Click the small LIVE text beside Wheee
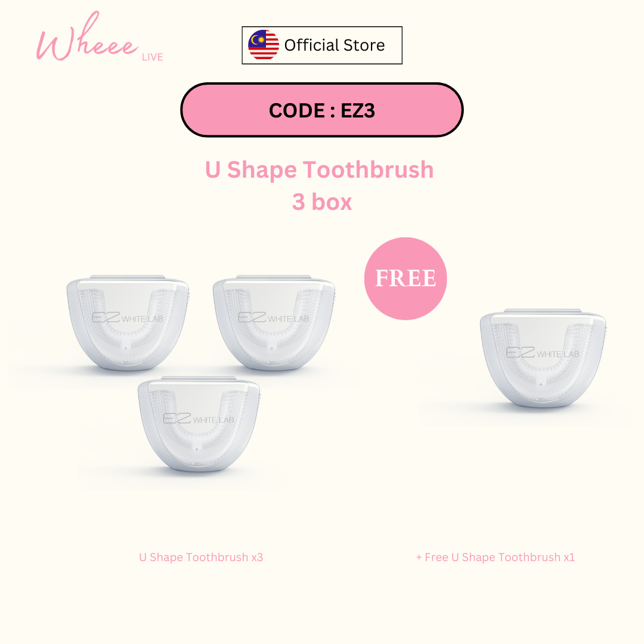 tap(153, 57)
